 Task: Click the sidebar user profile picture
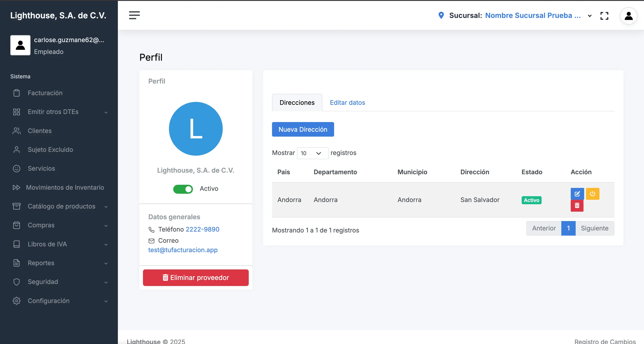[20, 45]
